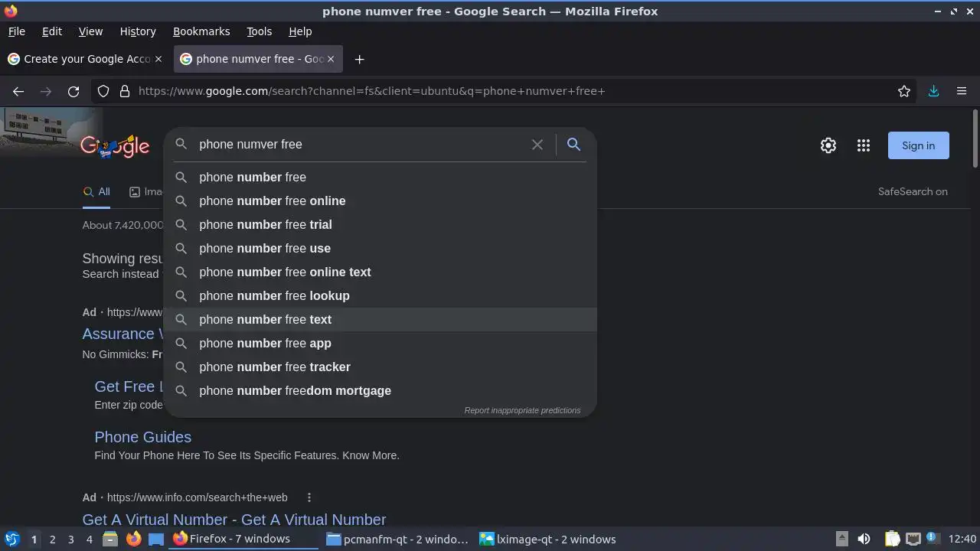Open volume control in system tray

(x=864, y=539)
